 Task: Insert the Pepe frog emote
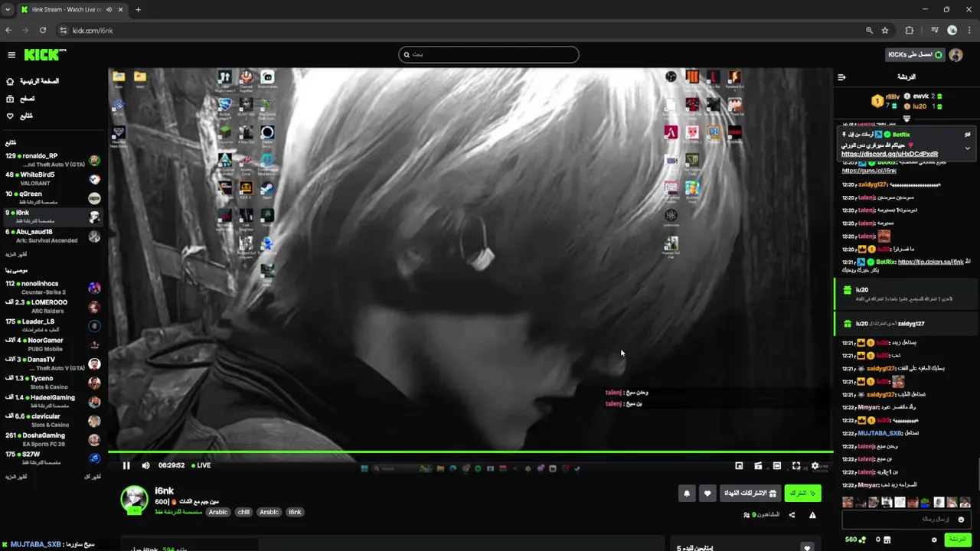tap(926, 503)
